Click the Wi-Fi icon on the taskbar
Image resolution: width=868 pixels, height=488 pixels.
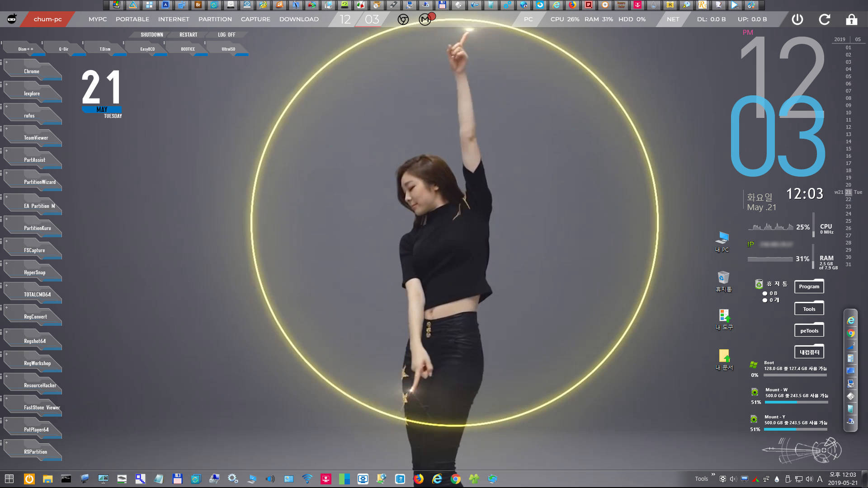click(x=307, y=479)
